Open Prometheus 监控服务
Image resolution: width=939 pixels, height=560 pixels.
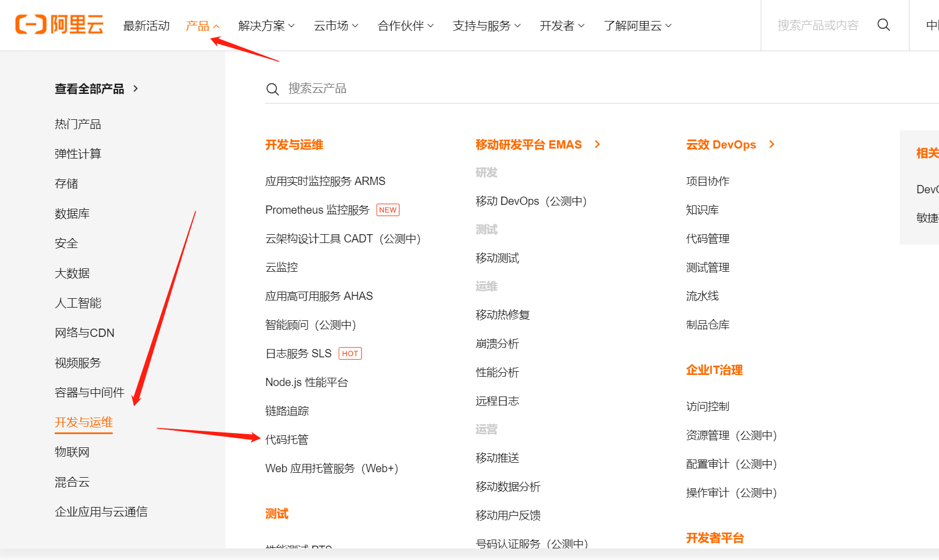pyautogui.click(x=317, y=210)
